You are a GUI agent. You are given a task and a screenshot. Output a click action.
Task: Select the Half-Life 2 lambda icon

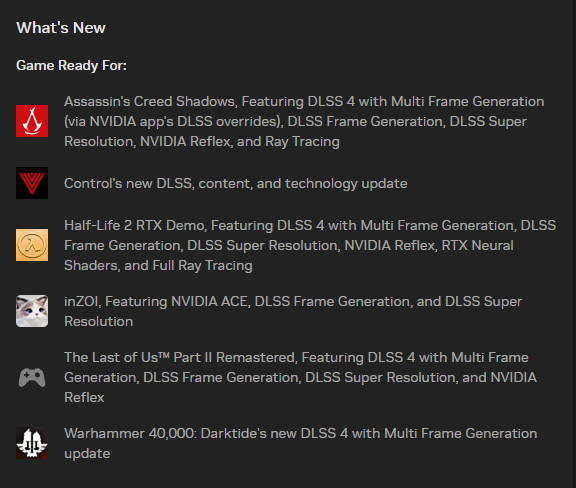pos(32,245)
